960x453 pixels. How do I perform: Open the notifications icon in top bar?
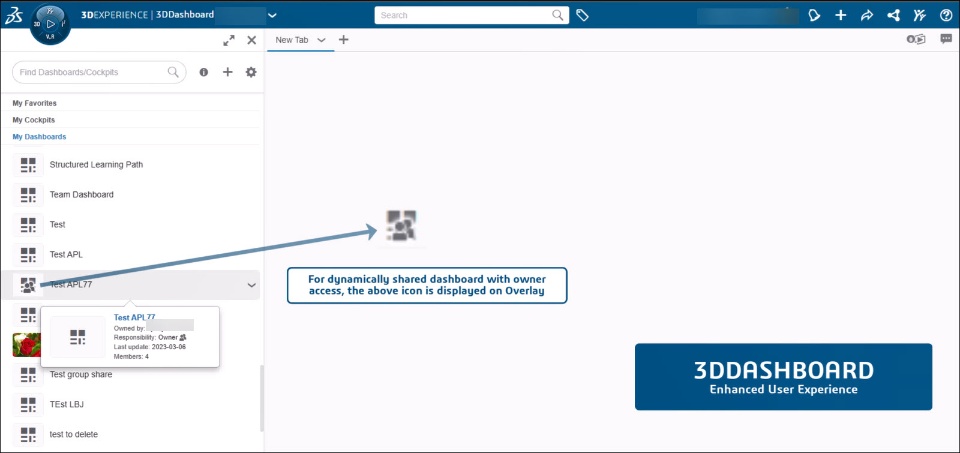814,15
